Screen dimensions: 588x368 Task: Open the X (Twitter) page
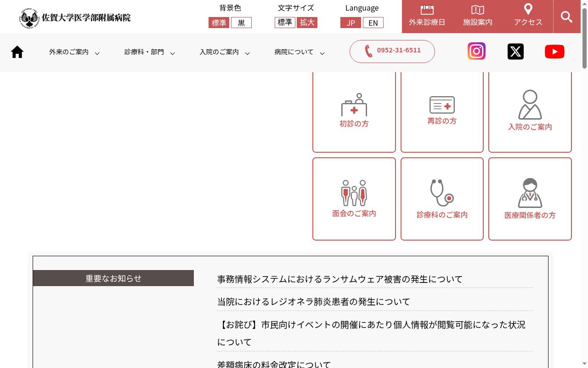coord(515,52)
